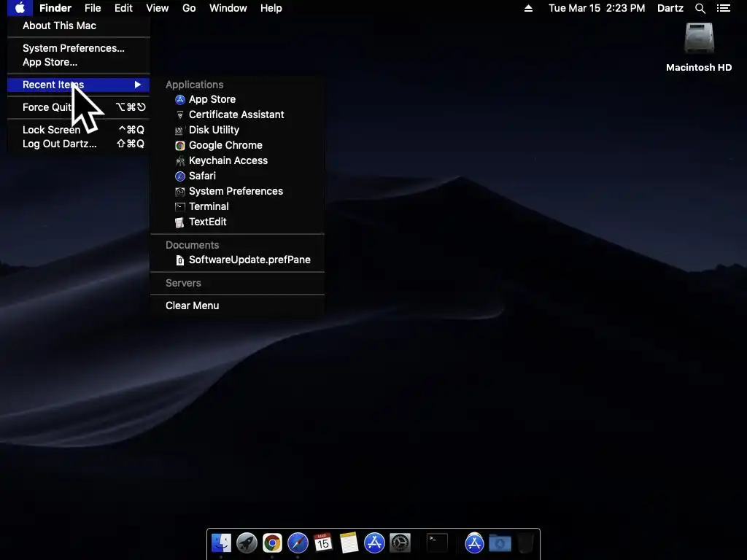Image resolution: width=747 pixels, height=560 pixels.
Task: Launch Google Chrome from the Dock
Action: pyautogui.click(x=272, y=542)
